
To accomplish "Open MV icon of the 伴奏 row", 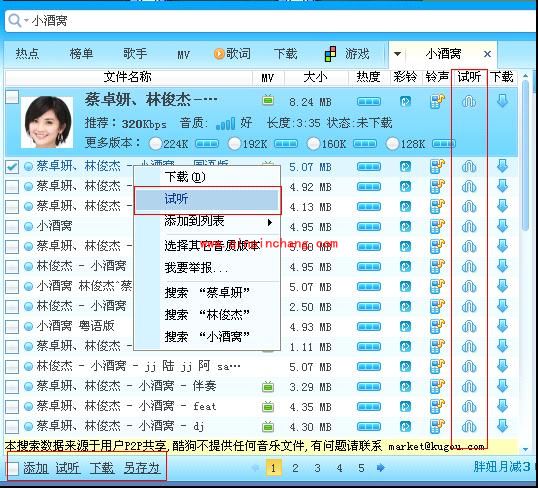I will point(268,387).
